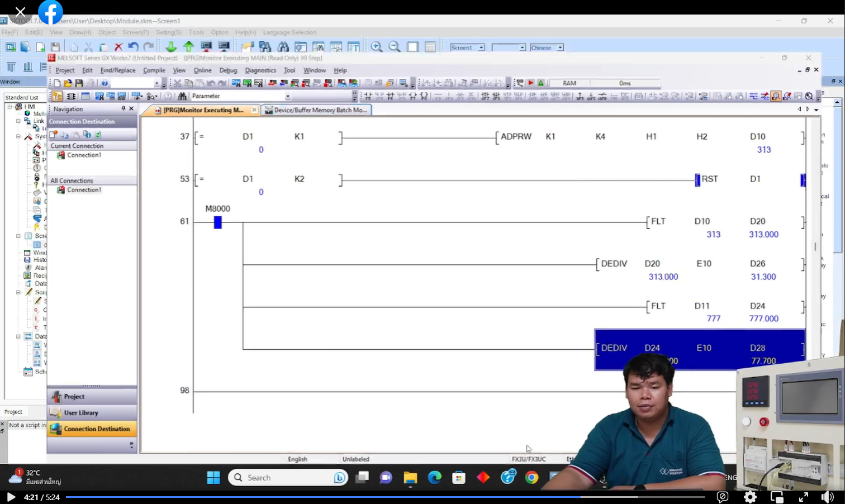The height and width of the screenshot is (504, 845).
Task: Select the highlighted DEDIV D24 instruction
Action: tap(700, 350)
